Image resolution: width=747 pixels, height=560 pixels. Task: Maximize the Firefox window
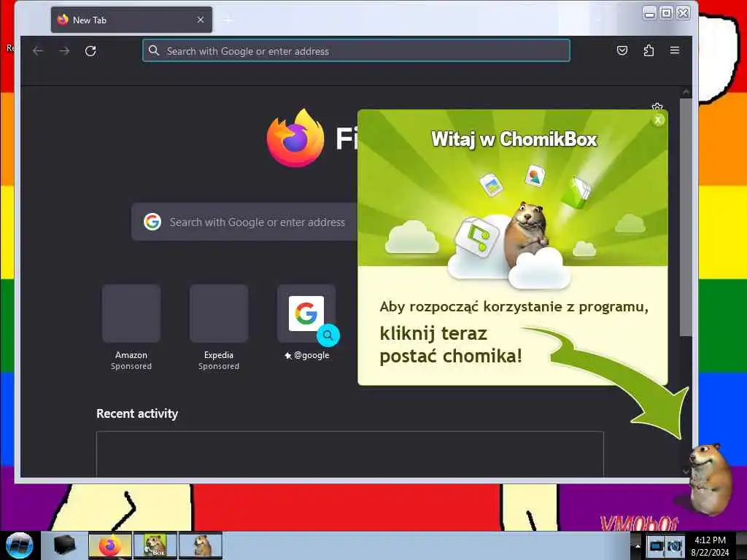(667, 13)
